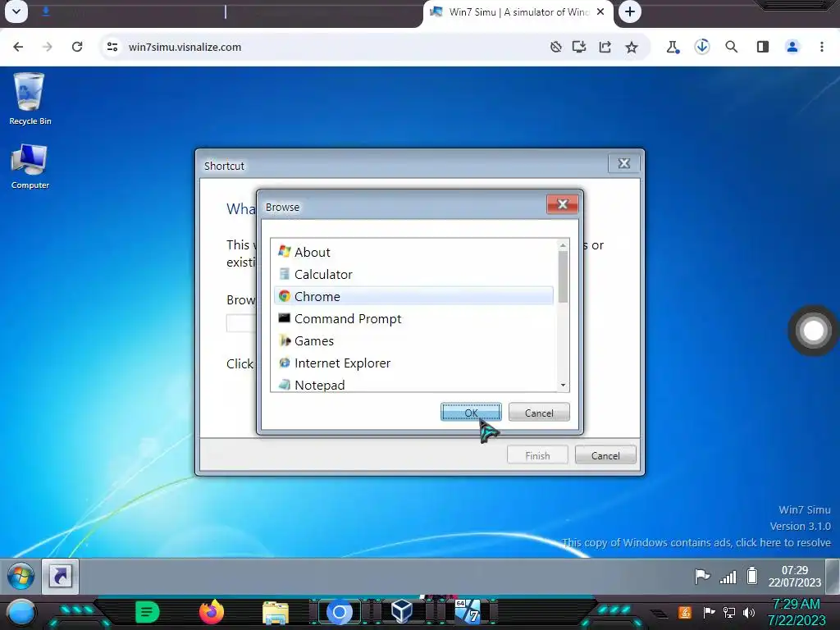Image resolution: width=840 pixels, height=630 pixels.
Task: Go back in the browser
Action: point(18,47)
